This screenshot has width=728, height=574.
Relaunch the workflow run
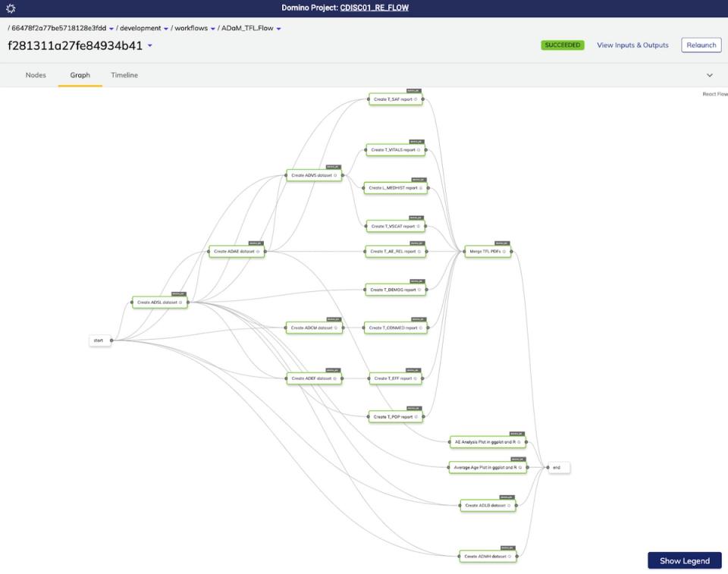tap(700, 45)
